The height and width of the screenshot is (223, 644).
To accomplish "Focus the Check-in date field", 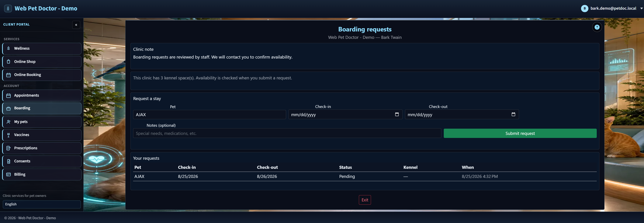I will point(345,114).
